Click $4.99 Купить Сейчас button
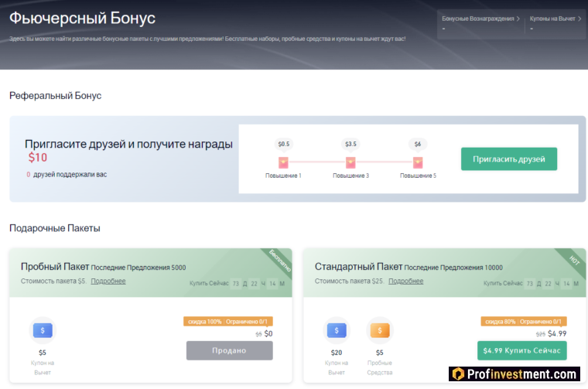This screenshot has width=588, height=389. 522,350
